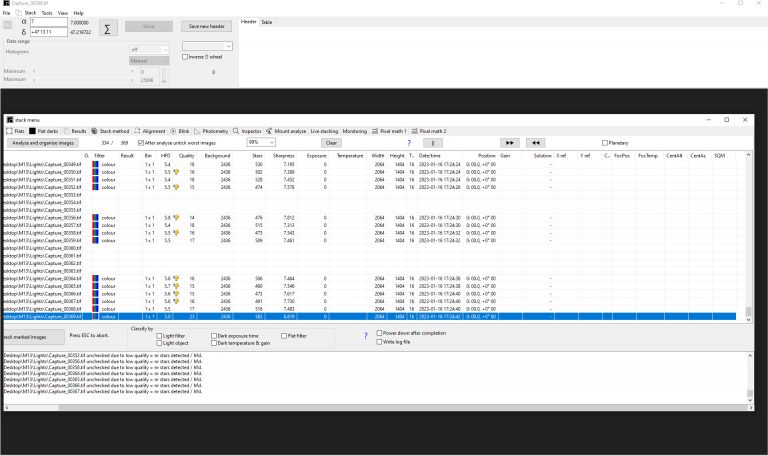768x456 pixels.
Task: Enable Power down after completion
Action: tap(377, 332)
